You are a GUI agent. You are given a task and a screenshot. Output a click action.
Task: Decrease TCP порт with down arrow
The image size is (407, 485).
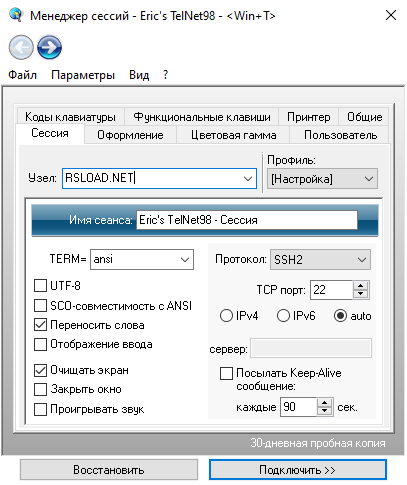pyautogui.click(x=360, y=294)
